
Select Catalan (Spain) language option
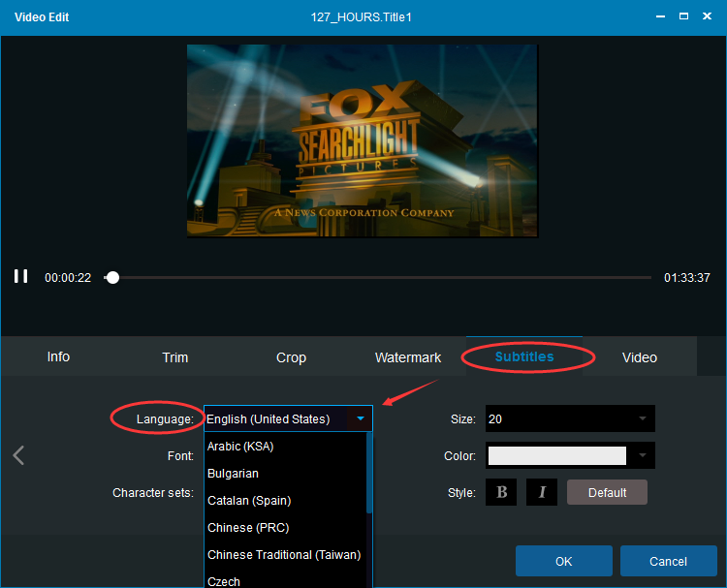coord(286,501)
